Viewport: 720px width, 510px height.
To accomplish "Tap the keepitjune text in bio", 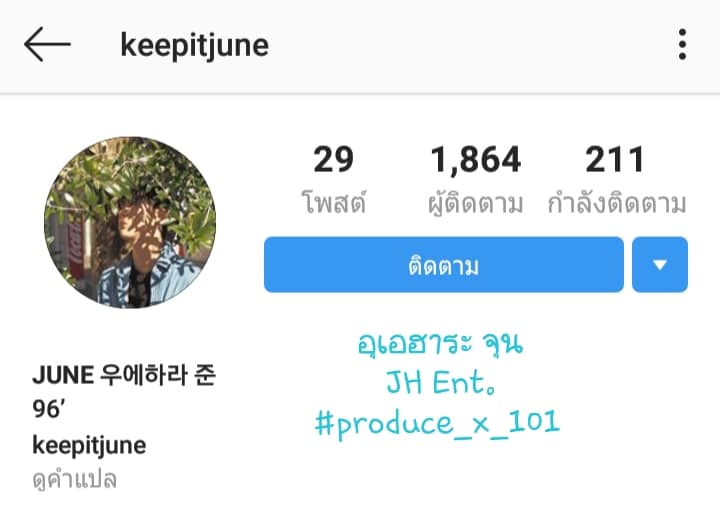I will pyautogui.click(x=89, y=446).
